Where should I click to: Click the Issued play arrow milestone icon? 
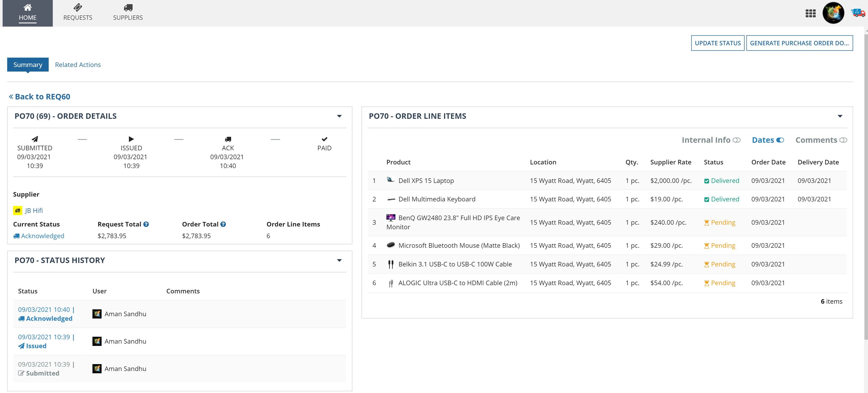click(x=131, y=139)
